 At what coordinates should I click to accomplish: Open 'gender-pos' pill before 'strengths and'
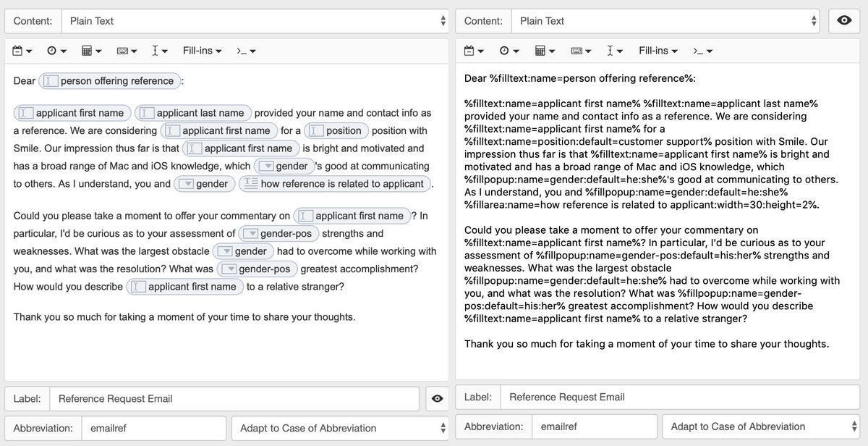(279, 234)
